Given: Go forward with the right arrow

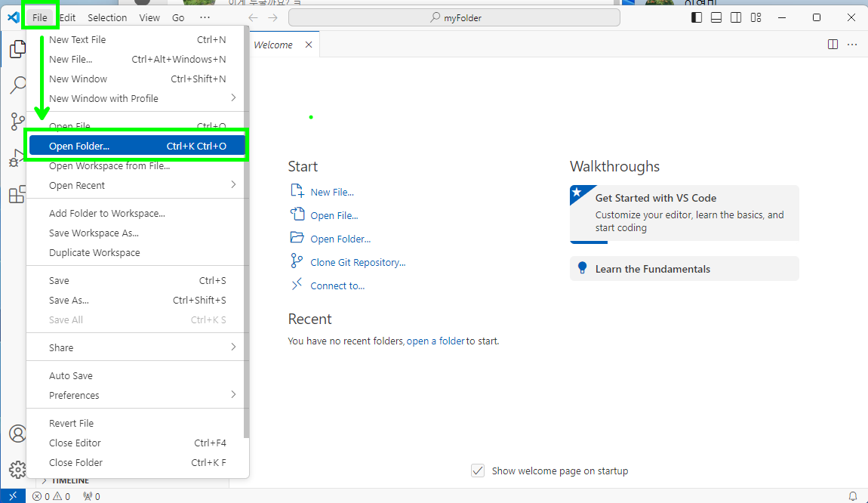Looking at the screenshot, I should click(273, 17).
